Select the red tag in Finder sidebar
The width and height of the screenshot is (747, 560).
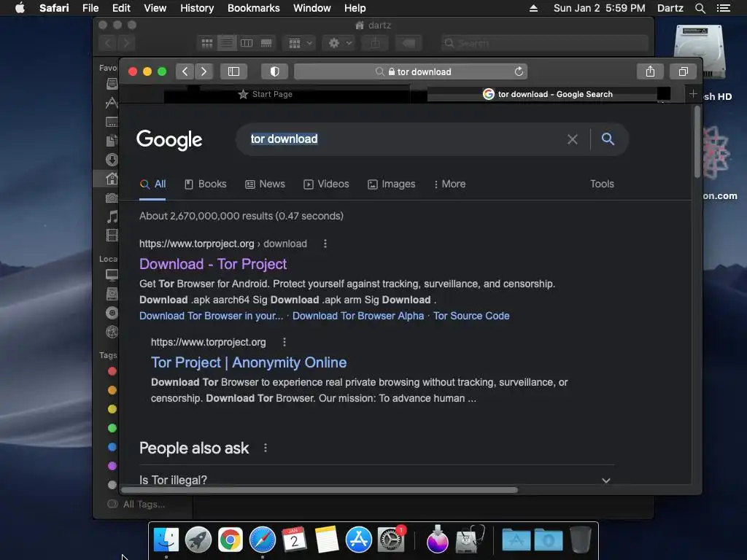click(x=112, y=371)
